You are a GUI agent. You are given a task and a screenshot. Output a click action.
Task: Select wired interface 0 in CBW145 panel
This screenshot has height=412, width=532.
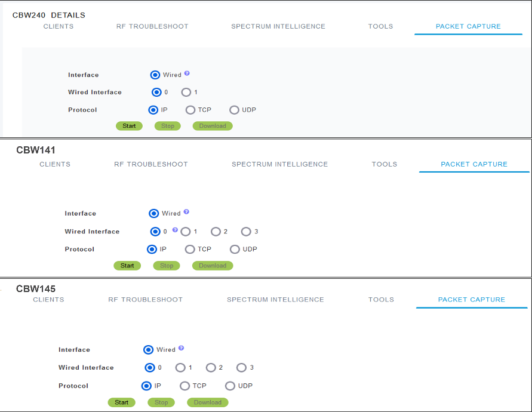point(150,368)
